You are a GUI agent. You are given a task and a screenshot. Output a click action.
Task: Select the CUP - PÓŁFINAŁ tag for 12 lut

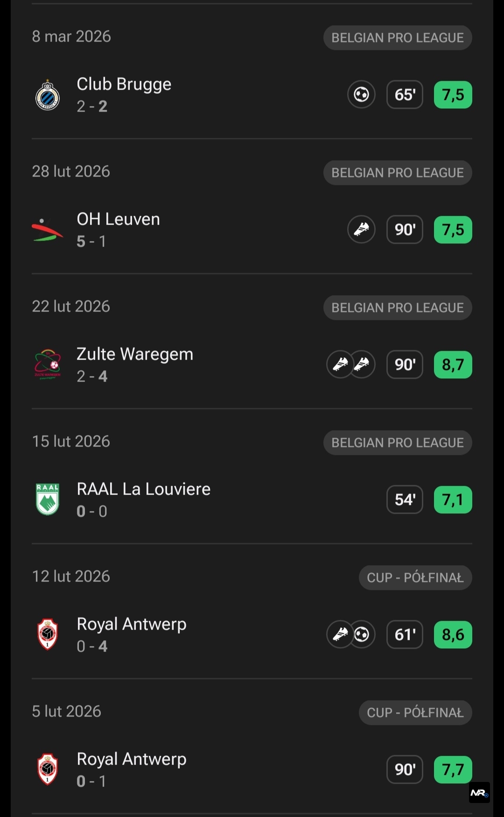[x=415, y=578]
